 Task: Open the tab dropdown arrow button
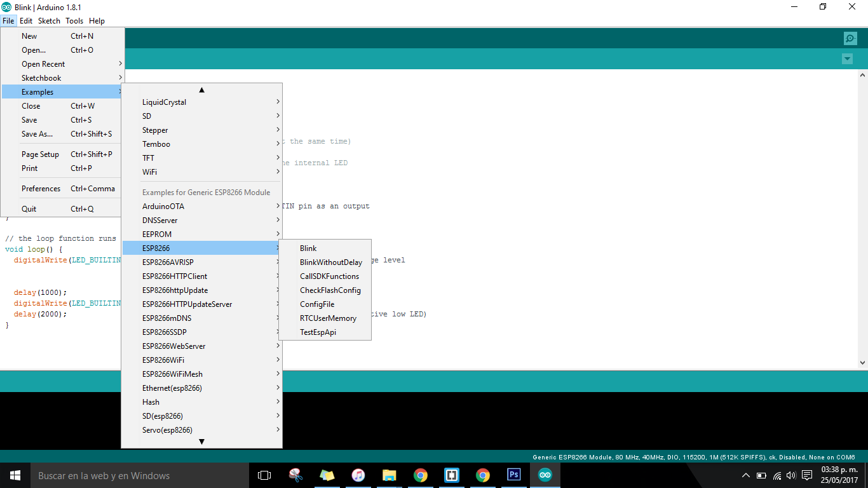click(847, 59)
